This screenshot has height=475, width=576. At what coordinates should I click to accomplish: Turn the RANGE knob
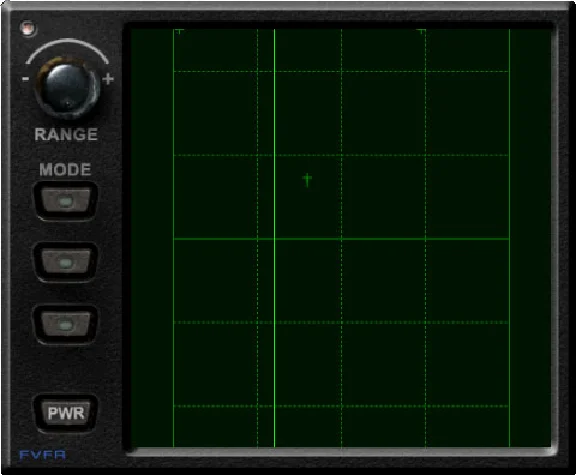(x=68, y=88)
